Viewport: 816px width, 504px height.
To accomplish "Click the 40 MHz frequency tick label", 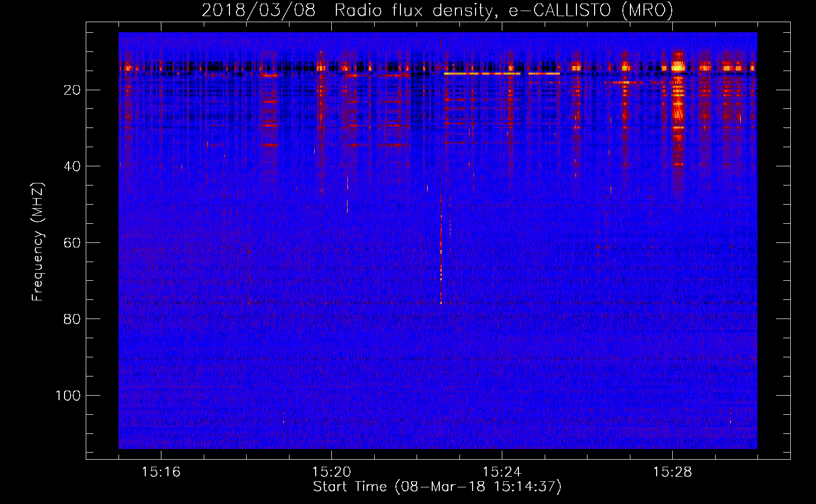I will tap(73, 166).
